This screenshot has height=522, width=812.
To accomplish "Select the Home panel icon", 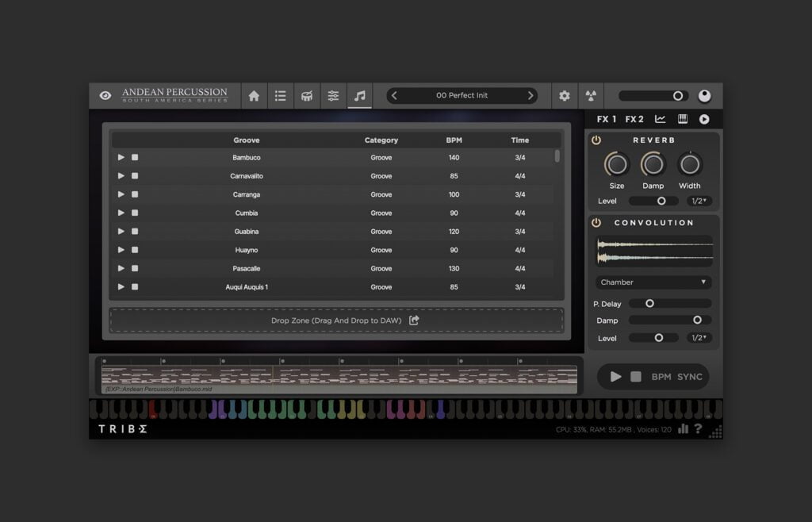I will (254, 95).
